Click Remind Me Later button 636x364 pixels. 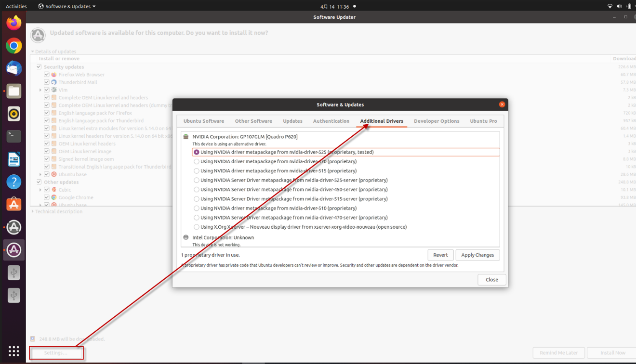click(x=558, y=353)
